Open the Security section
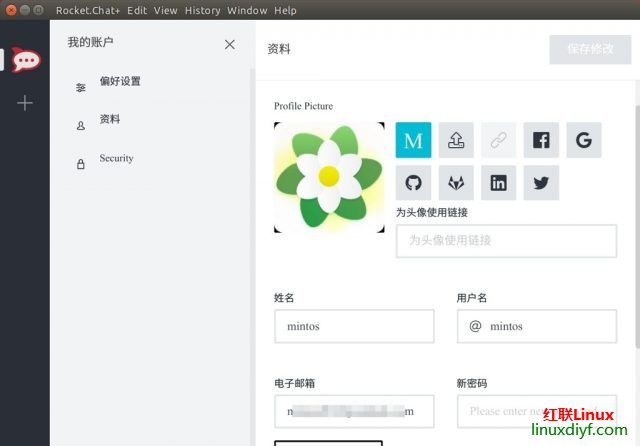This screenshot has height=446, width=640. (x=116, y=159)
